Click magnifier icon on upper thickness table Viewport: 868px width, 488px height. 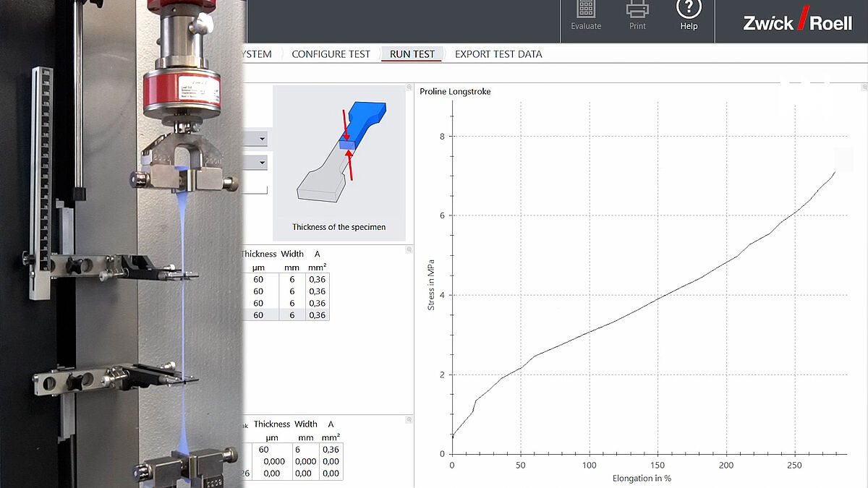[x=409, y=249]
